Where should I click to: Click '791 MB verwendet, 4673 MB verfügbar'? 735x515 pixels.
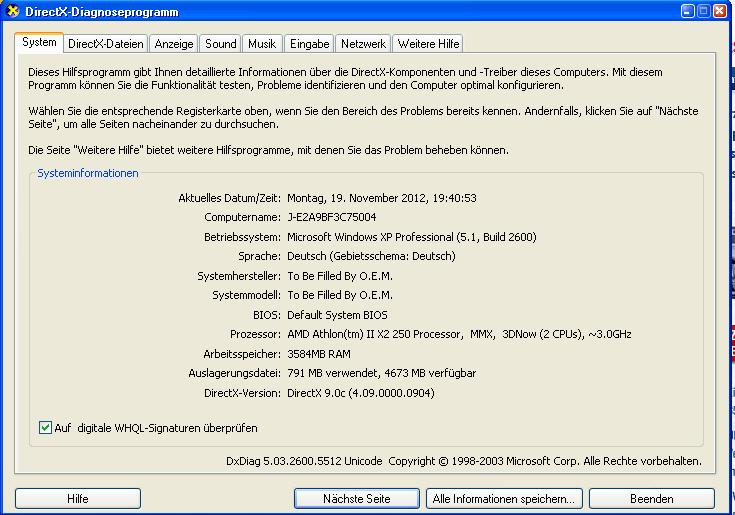pos(382,373)
